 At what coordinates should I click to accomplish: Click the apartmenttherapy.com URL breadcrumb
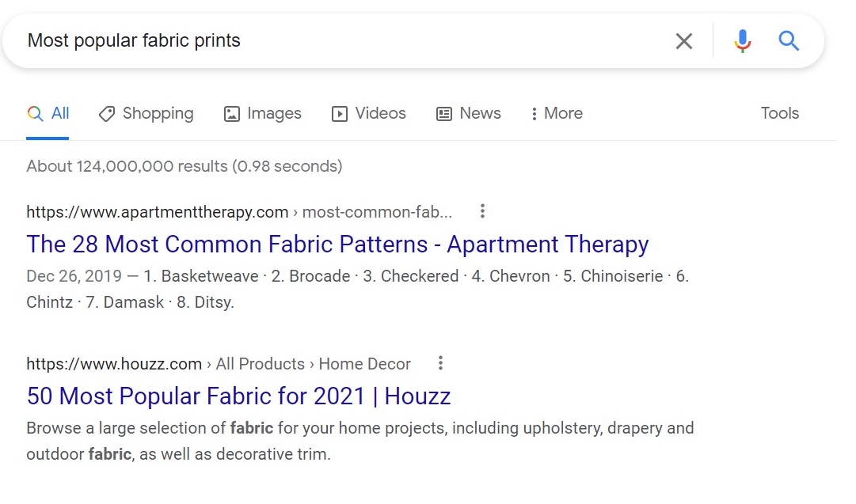(x=239, y=211)
